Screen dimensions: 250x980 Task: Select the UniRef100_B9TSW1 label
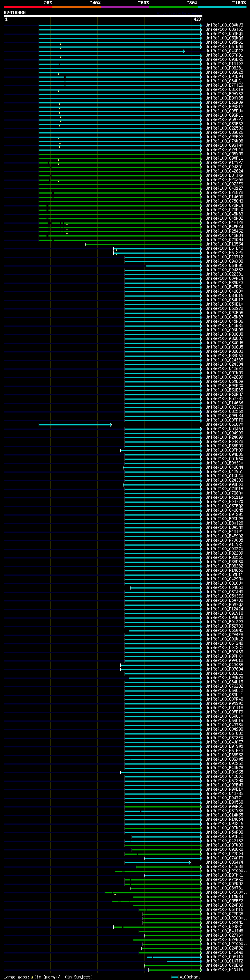pos(224,515)
